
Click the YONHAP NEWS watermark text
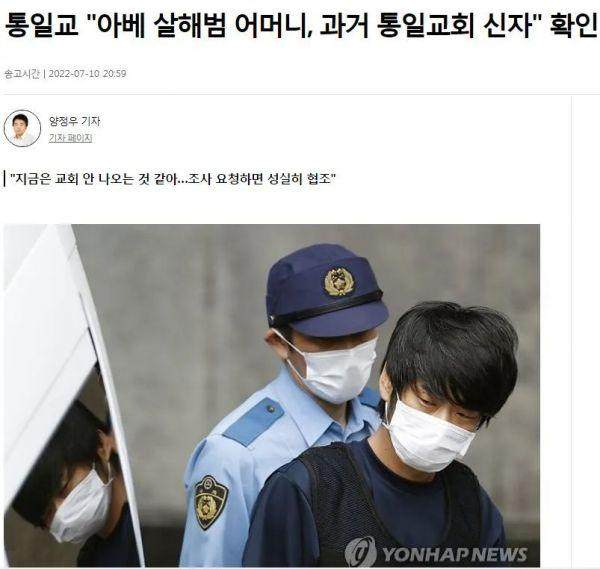(455, 554)
